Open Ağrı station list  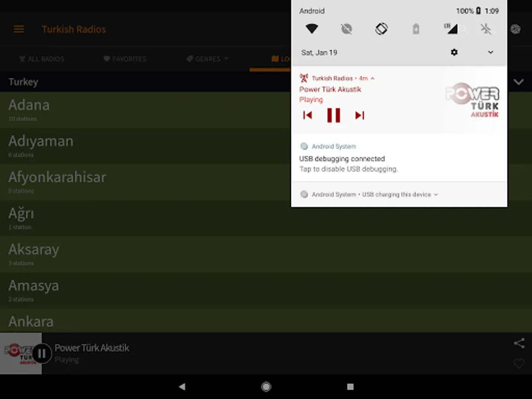click(266, 218)
